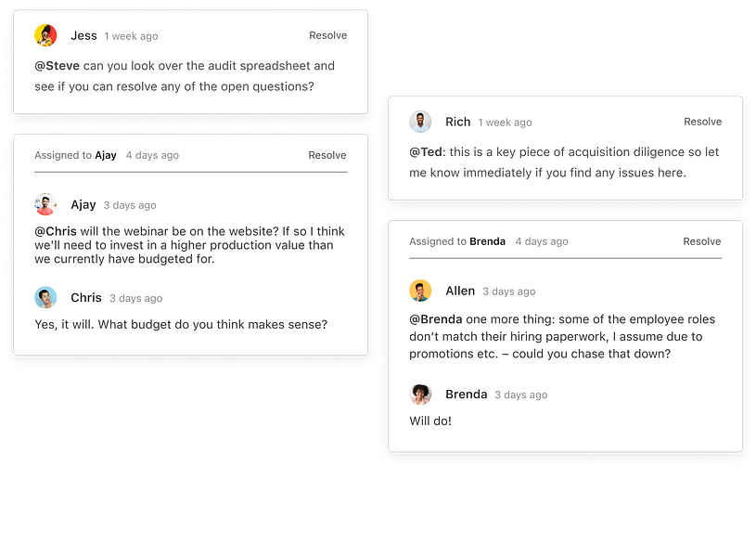
Task: Resolve the thread assigned to Ajay
Action: click(327, 155)
